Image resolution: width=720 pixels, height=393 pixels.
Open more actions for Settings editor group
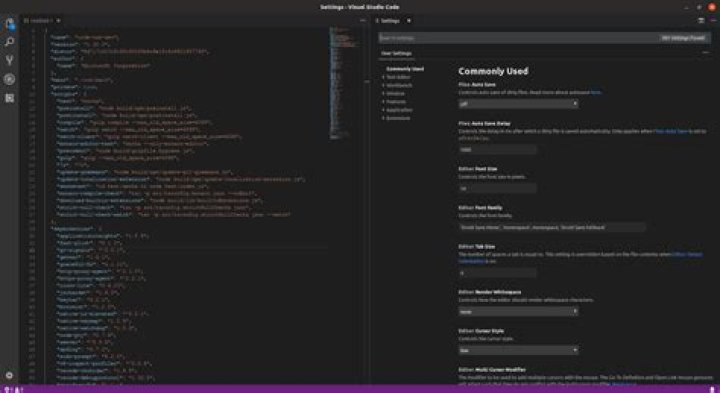tap(713, 21)
